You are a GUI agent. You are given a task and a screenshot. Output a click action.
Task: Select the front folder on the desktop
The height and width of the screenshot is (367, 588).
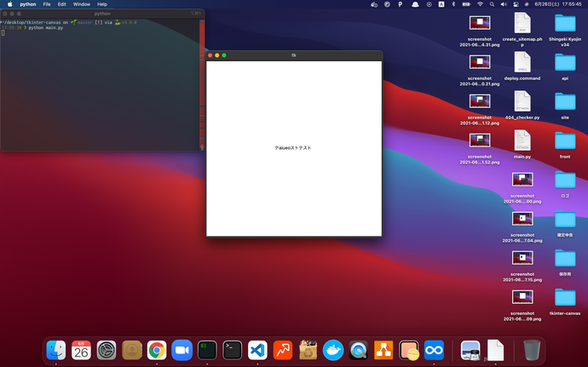pos(565,144)
